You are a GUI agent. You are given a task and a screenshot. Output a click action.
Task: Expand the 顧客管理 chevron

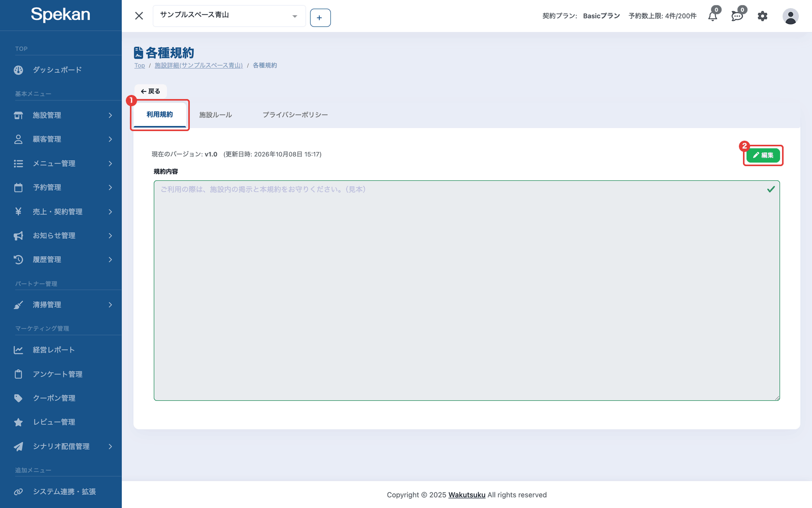tap(110, 139)
